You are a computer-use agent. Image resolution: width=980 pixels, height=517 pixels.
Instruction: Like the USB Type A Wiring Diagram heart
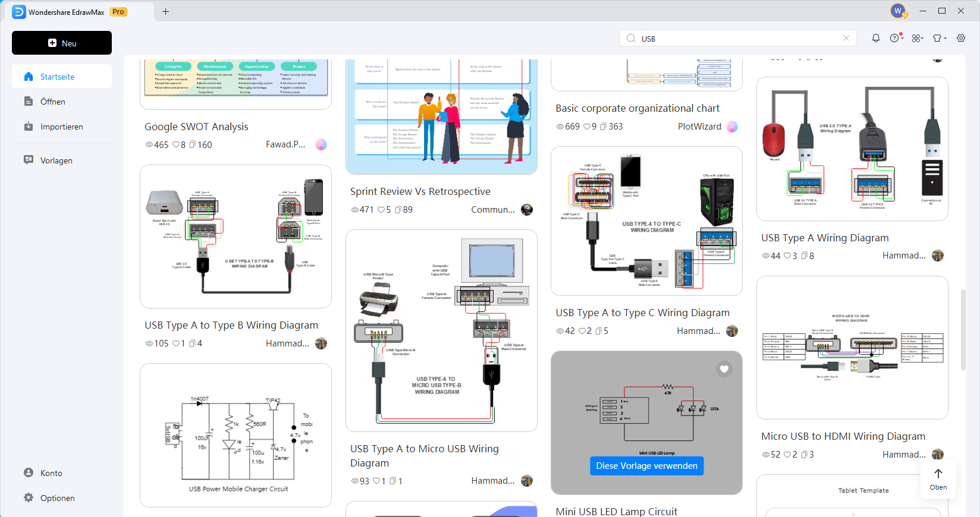click(x=787, y=256)
